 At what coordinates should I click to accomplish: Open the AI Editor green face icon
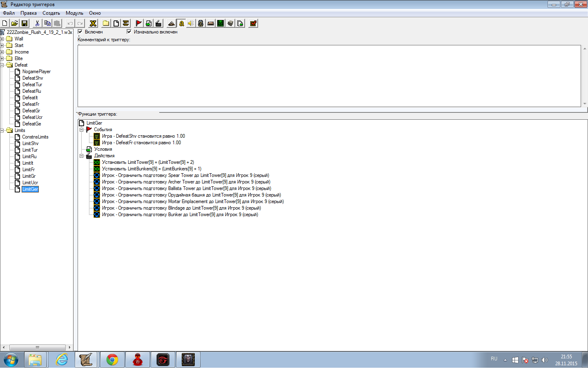(x=220, y=23)
